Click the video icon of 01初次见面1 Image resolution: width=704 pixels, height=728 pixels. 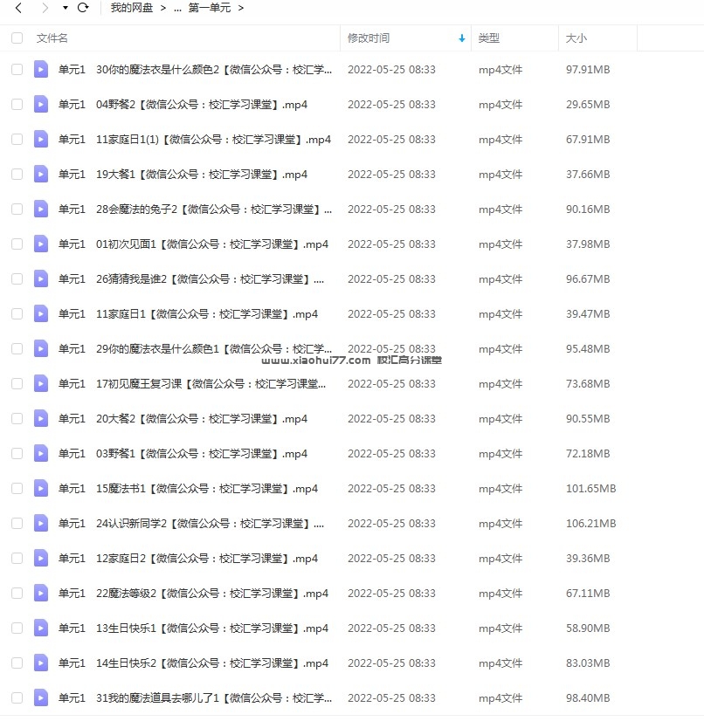coord(41,244)
